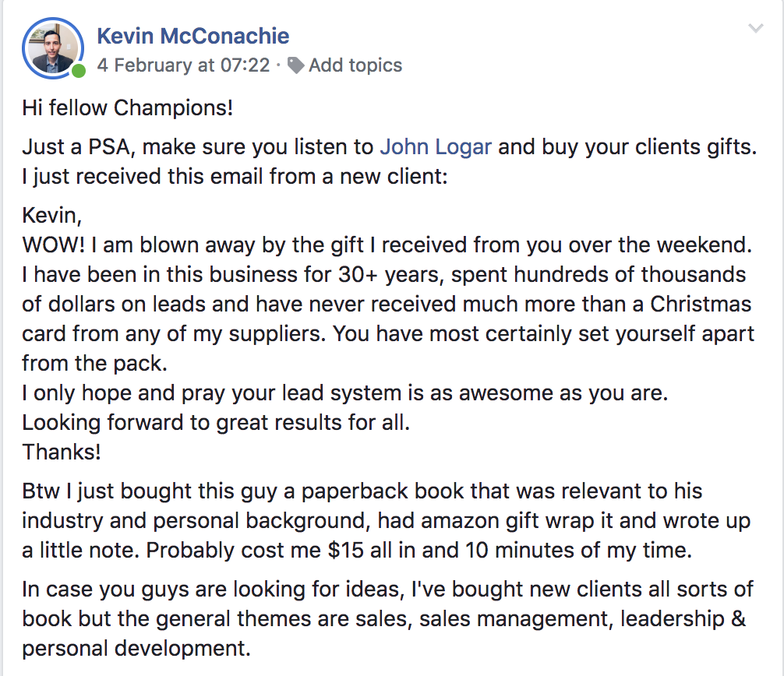
Task: Expand the post options chevron menu
Action: coord(755,30)
